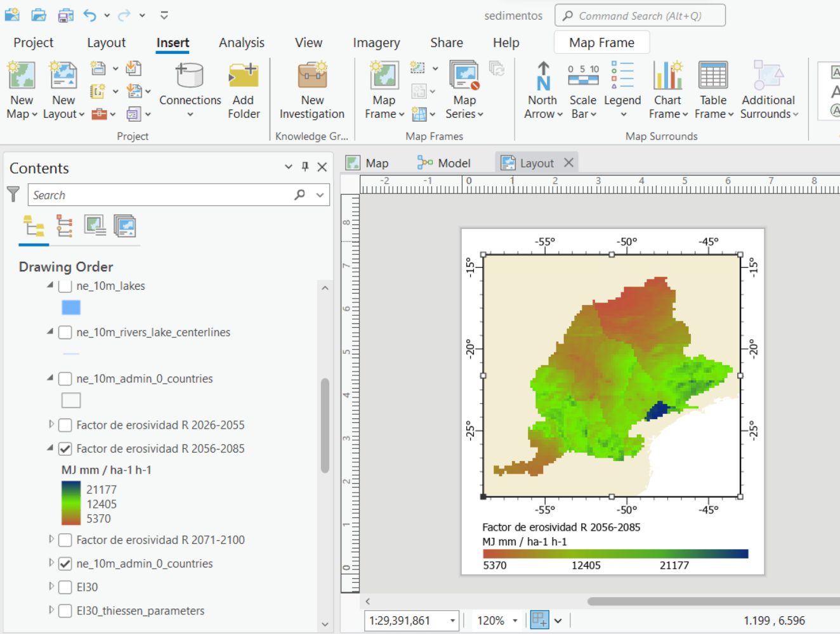Insert a Scale Bar
The image size is (840, 634).
582,90
